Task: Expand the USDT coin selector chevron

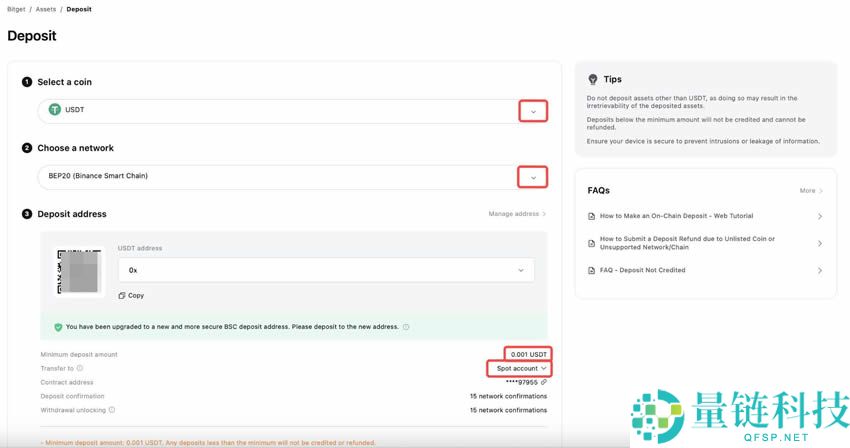Action: pos(533,111)
